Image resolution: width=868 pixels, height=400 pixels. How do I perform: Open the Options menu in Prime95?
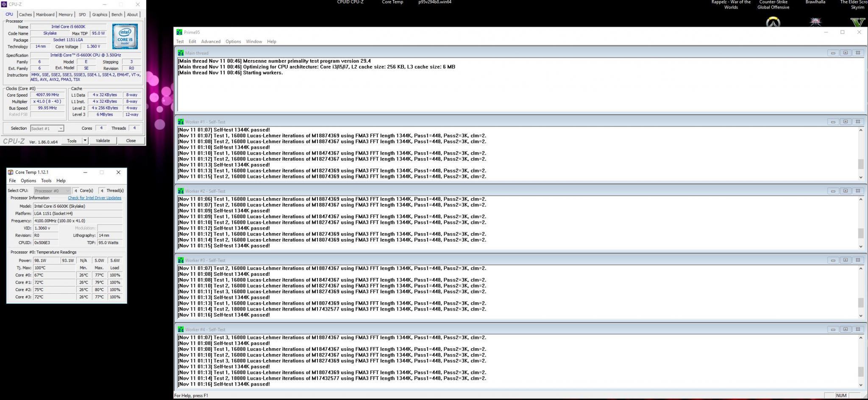233,42
